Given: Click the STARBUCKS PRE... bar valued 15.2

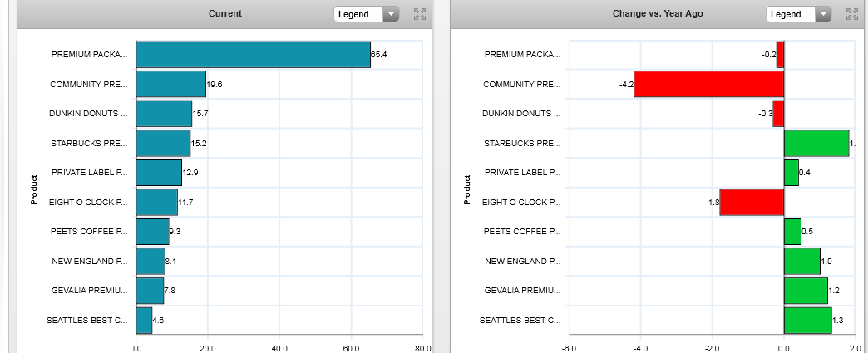Looking at the screenshot, I should click(163, 143).
